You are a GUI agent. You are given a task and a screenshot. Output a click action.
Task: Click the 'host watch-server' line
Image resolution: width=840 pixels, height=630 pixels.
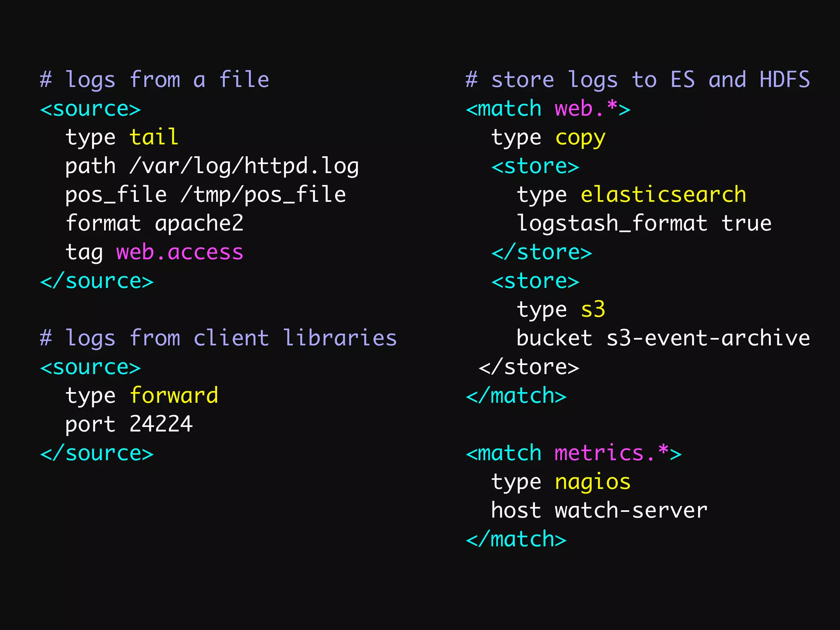click(599, 511)
